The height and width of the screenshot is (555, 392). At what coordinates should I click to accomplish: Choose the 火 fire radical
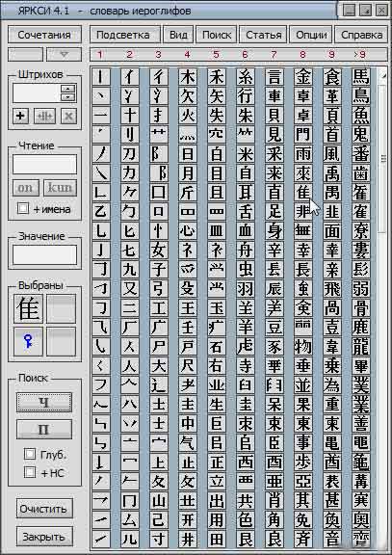[188, 116]
